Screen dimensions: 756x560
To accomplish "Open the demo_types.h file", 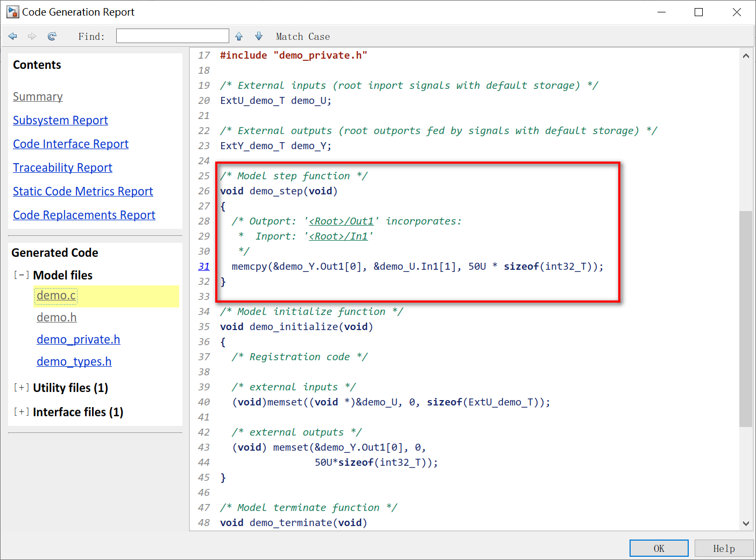I will click(x=74, y=362).
